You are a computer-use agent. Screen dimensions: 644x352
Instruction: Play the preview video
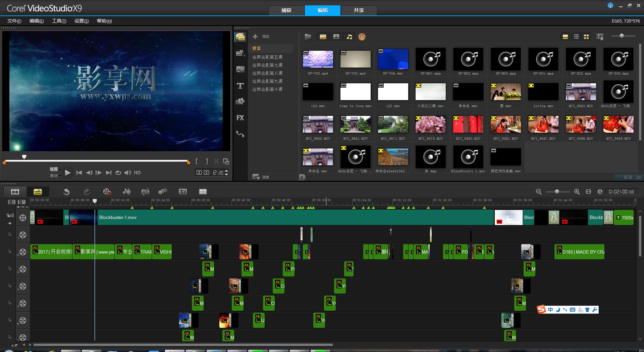(x=68, y=173)
